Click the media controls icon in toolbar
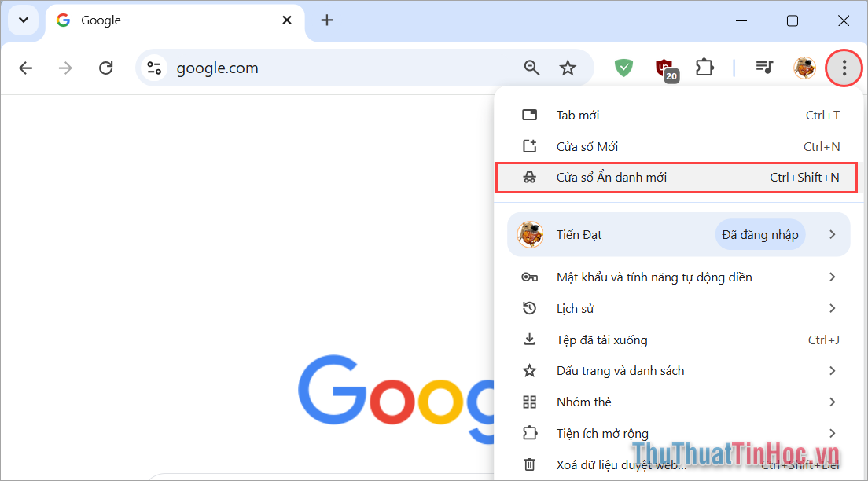Image resolution: width=868 pixels, height=481 pixels. point(763,68)
